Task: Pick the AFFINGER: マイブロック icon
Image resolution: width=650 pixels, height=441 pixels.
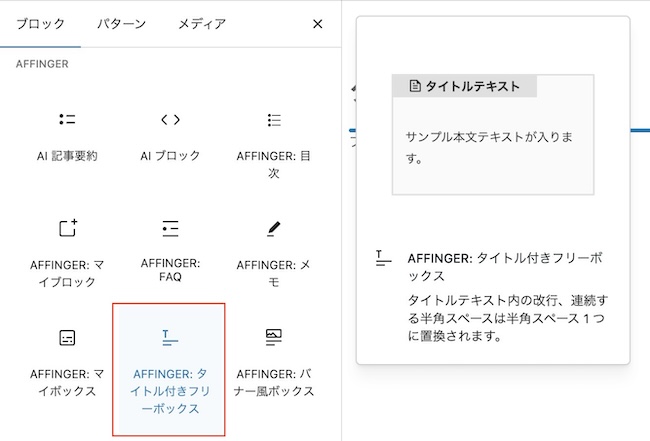Action: tap(68, 228)
